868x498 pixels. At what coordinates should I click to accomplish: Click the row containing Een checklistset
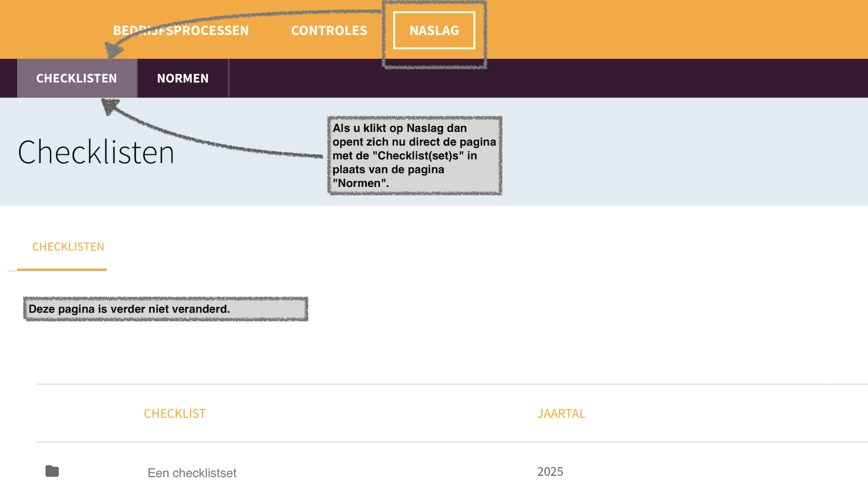point(334,473)
